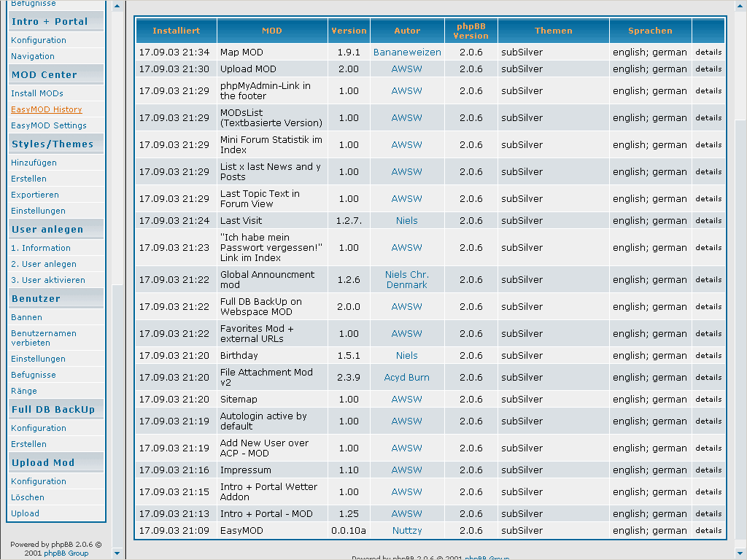Open details for the EasyMOD entry
This screenshot has width=747, height=560.
pyautogui.click(x=708, y=531)
